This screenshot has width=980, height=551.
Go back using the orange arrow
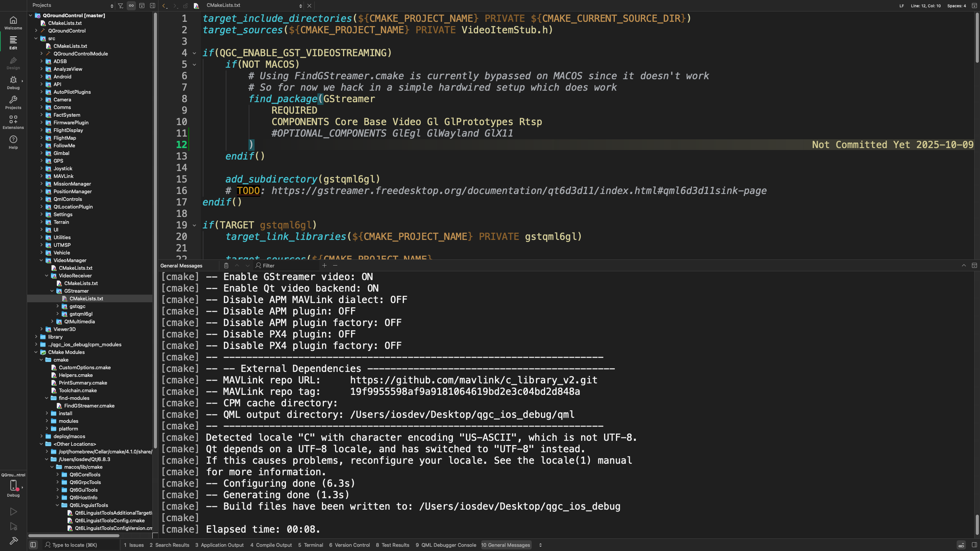click(x=164, y=6)
